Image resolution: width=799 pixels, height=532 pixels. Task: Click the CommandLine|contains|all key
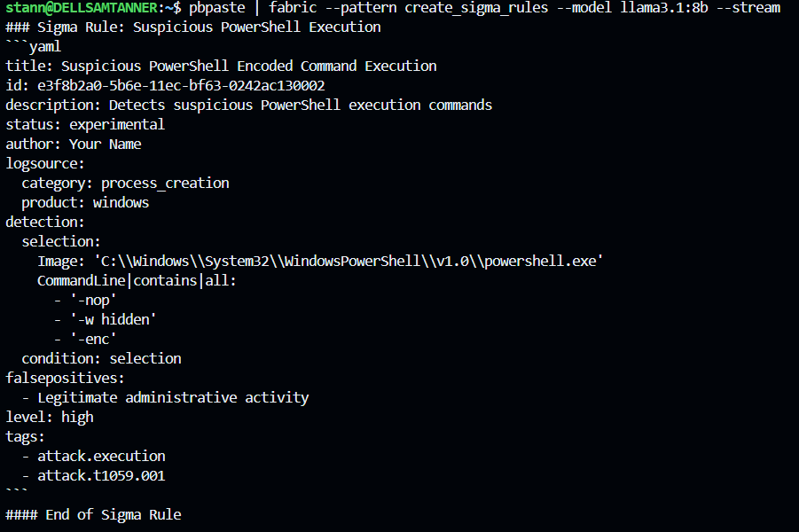[x=137, y=280]
